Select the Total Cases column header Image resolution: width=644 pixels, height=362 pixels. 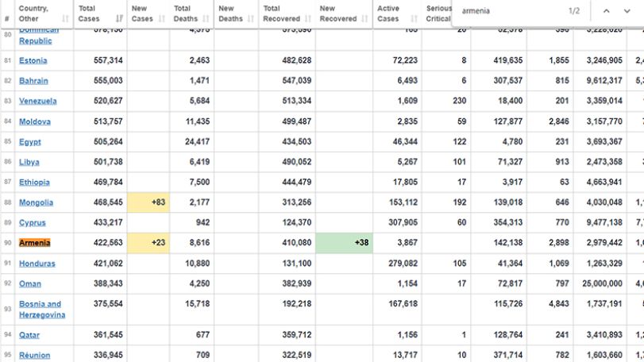pos(100,13)
